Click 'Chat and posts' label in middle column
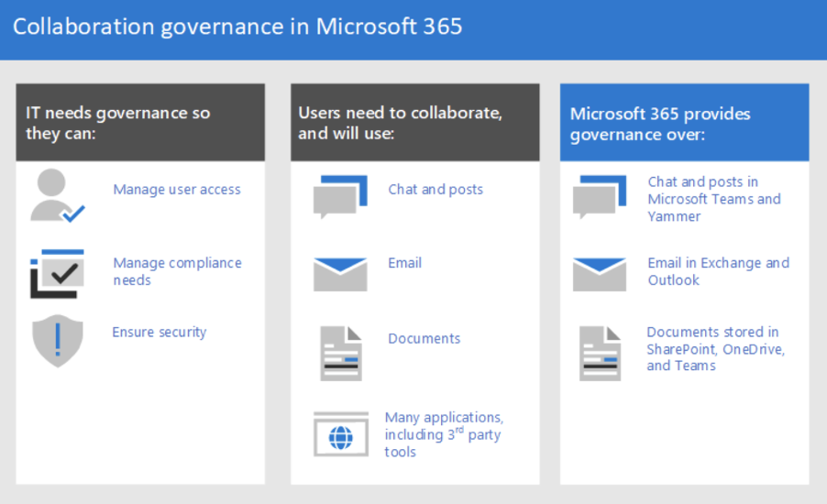827x504 pixels. pyautogui.click(x=436, y=190)
